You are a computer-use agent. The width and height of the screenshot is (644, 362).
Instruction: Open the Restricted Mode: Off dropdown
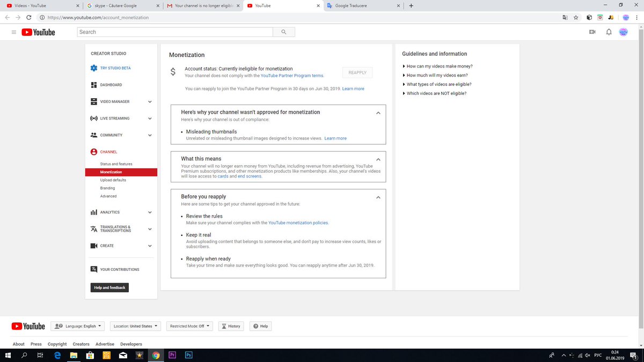click(189, 326)
